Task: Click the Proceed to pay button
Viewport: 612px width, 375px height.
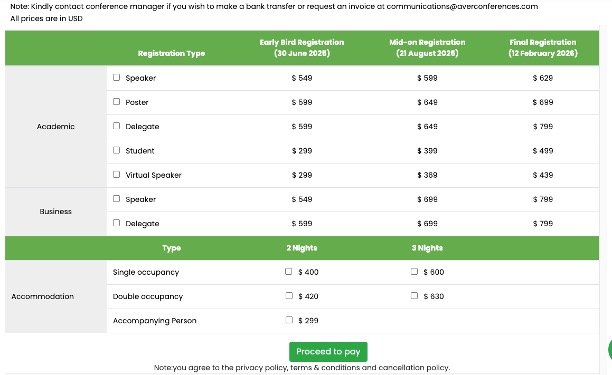Action: pyautogui.click(x=328, y=352)
